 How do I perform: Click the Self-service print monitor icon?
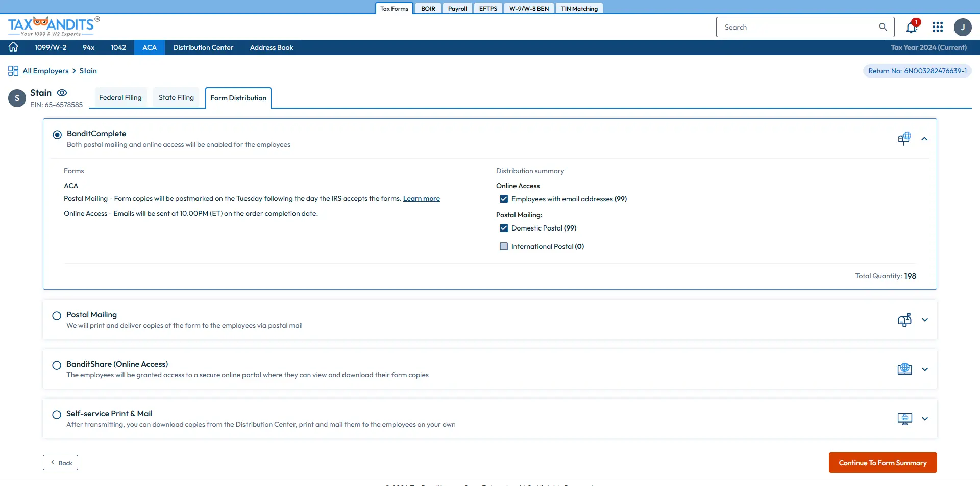tap(904, 419)
